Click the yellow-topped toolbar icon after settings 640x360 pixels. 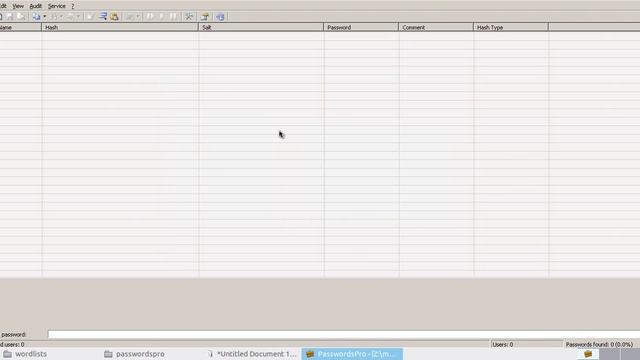click(205, 17)
